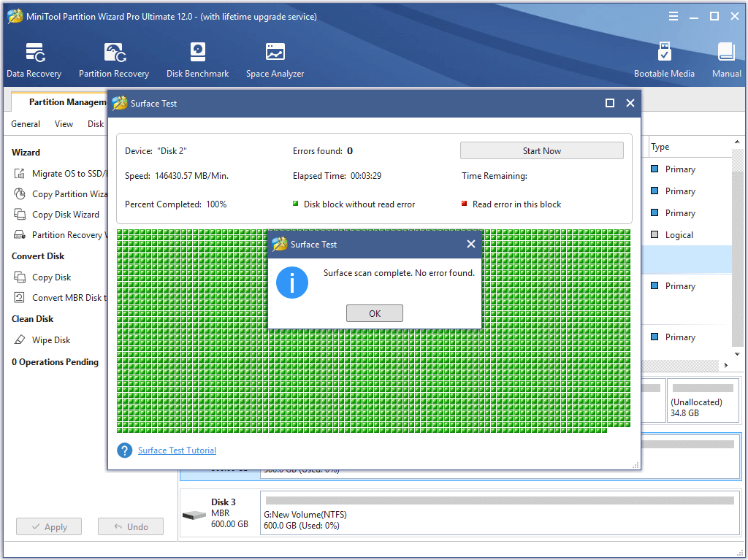Viewport: 748px width, 560px height.
Task: Click the down arrow on the right scrollbar
Action: 737,353
